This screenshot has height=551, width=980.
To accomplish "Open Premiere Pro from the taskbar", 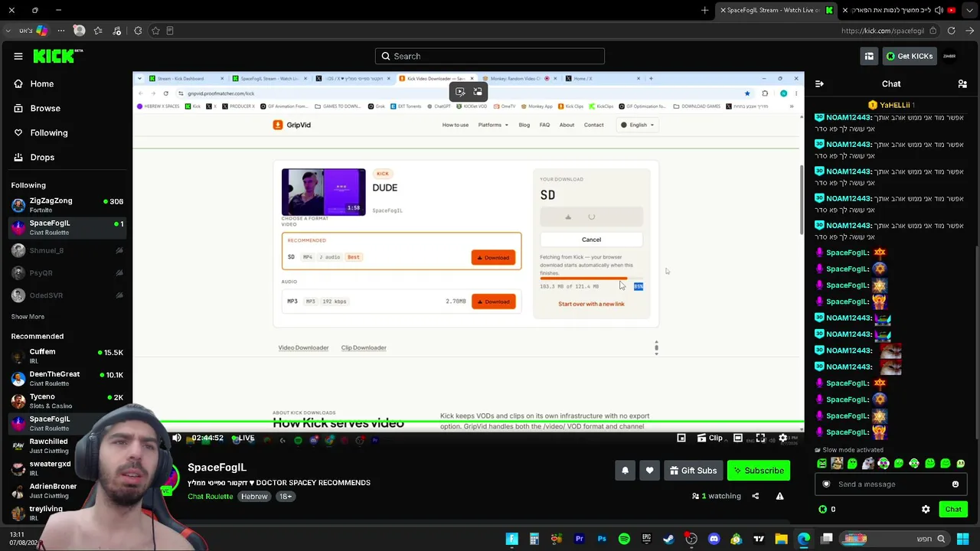I will (x=580, y=539).
